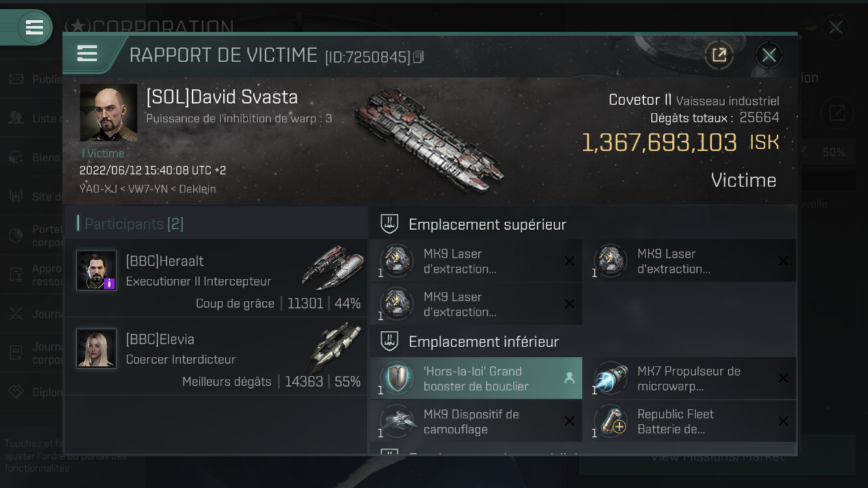Collapse the Emplacement inférieur section
Image resolution: width=868 pixels, height=488 pixels.
click(x=389, y=342)
